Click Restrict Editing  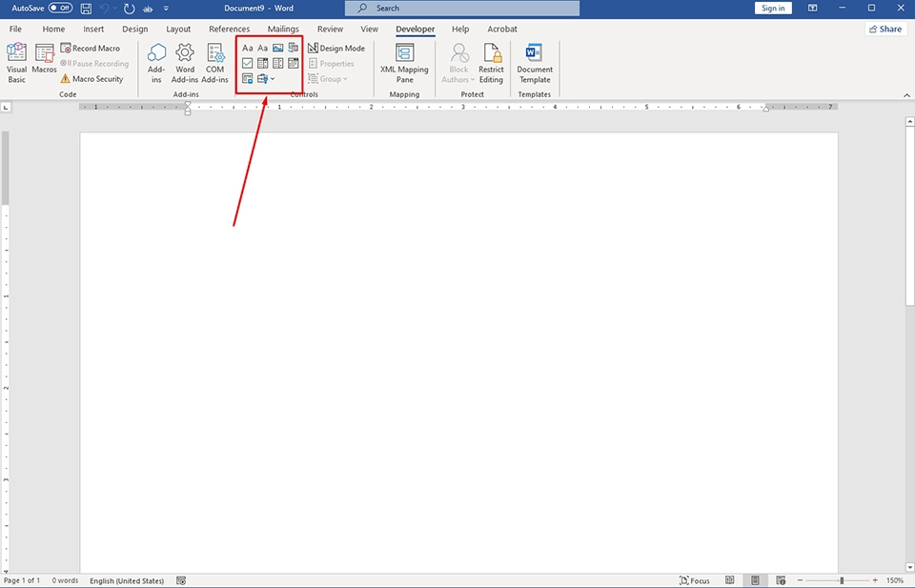492,63
